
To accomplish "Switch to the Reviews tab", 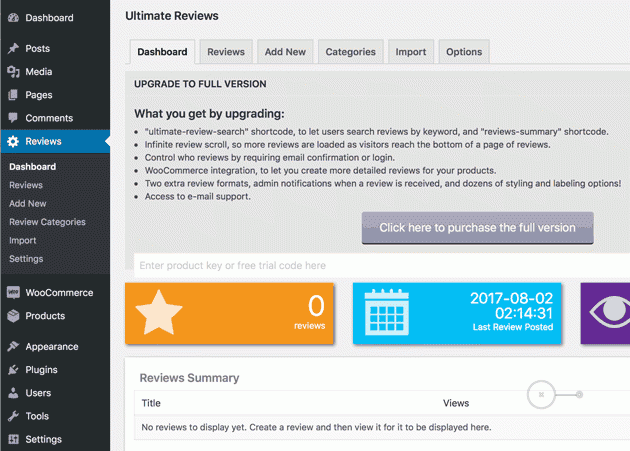I will tap(226, 52).
